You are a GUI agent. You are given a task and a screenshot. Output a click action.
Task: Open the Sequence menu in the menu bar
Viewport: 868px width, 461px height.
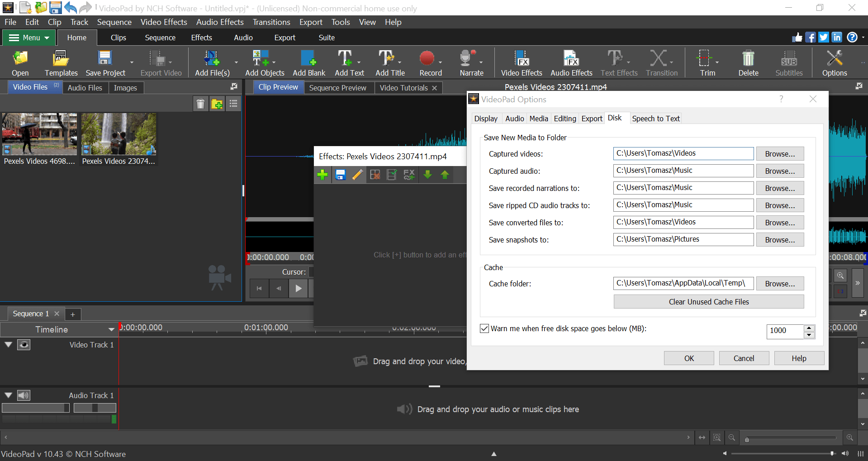coord(114,22)
